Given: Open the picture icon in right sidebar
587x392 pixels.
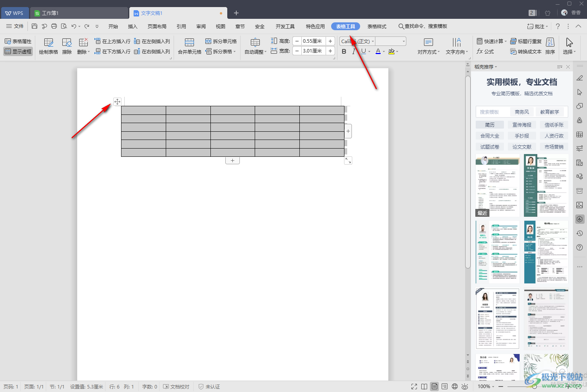Looking at the screenshot, I should pyautogui.click(x=580, y=205).
